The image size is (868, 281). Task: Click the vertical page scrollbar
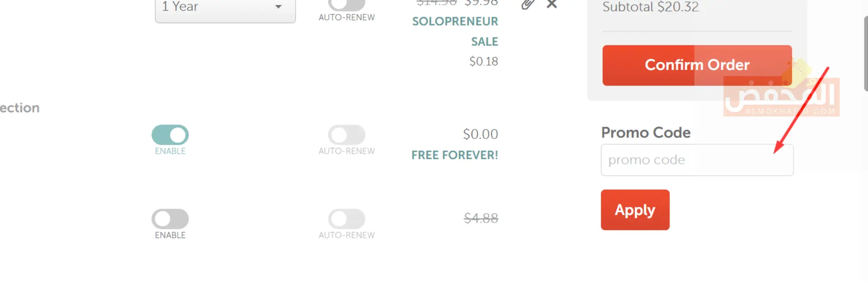(865, 53)
